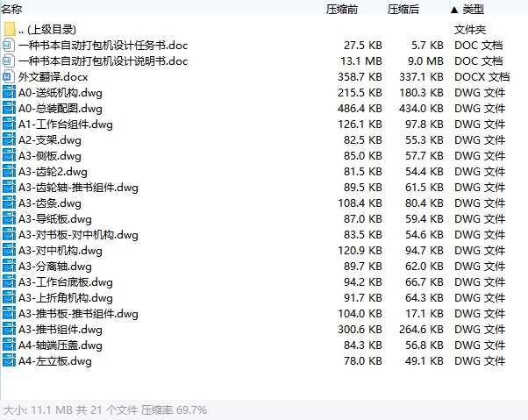528x420 pixels.
Task: Click the Word icon beside 外文翻译.docx
Action: point(9,77)
